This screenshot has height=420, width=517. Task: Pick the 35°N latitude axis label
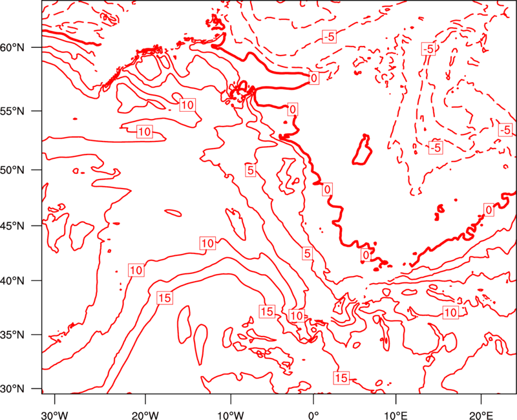[12, 335]
